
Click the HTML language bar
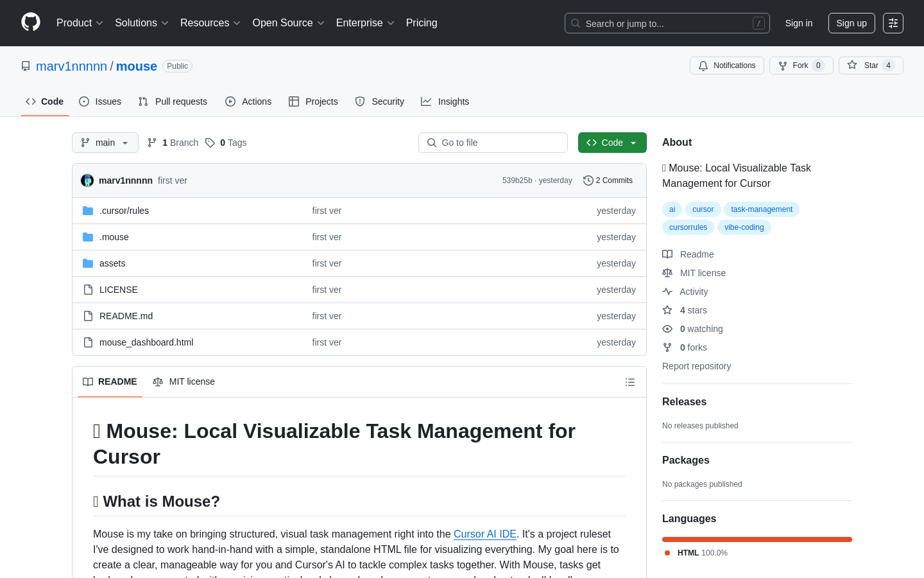(757, 539)
